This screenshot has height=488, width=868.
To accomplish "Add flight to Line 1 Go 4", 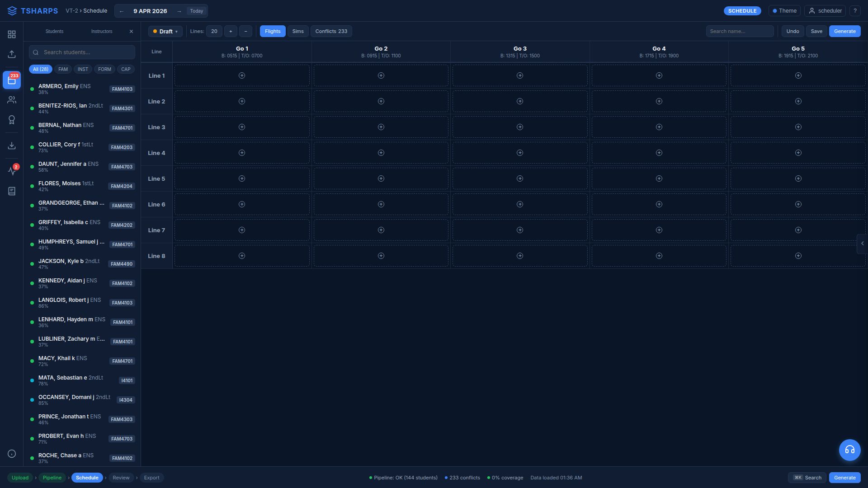I will point(659,75).
